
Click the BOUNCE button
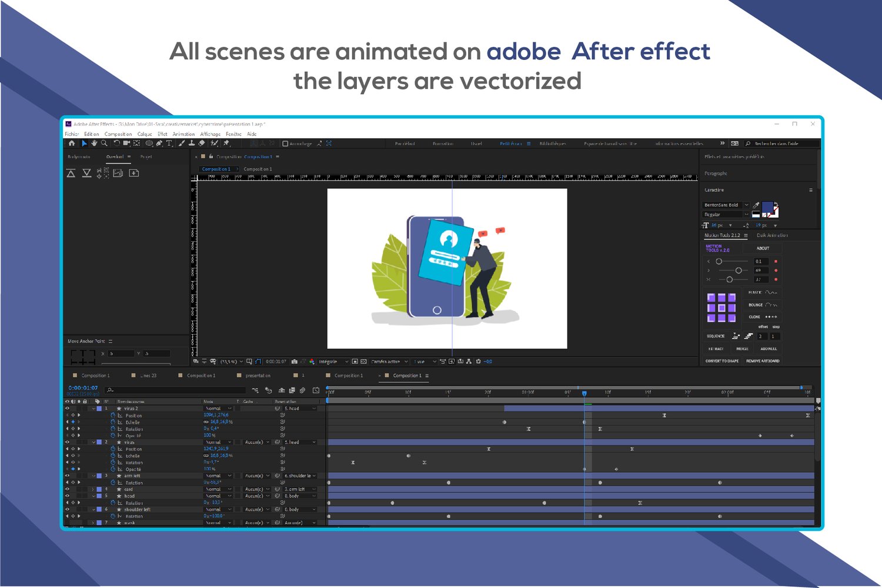[763, 305]
